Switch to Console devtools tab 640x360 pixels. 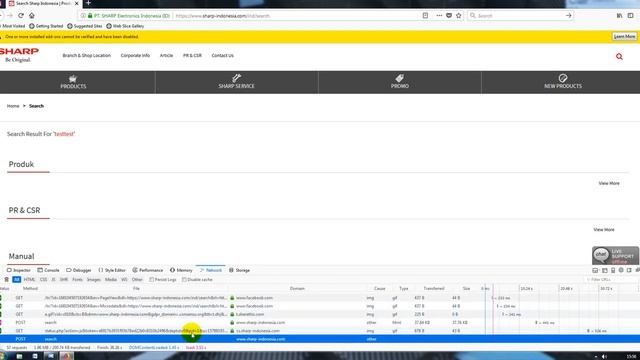[48, 270]
